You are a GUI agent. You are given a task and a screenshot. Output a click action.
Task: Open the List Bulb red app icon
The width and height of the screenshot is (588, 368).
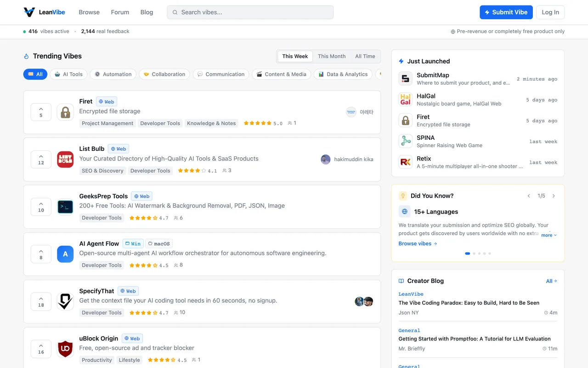coord(65,160)
